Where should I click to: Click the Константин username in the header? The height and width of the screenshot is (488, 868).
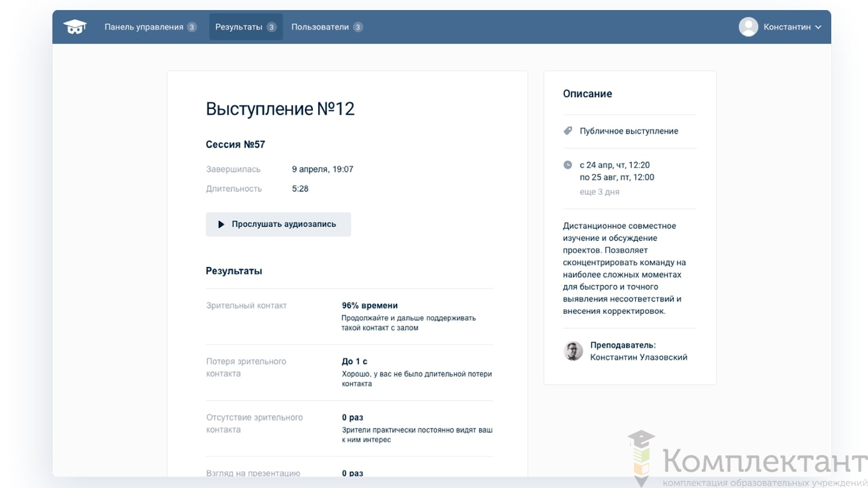pyautogui.click(x=787, y=27)
